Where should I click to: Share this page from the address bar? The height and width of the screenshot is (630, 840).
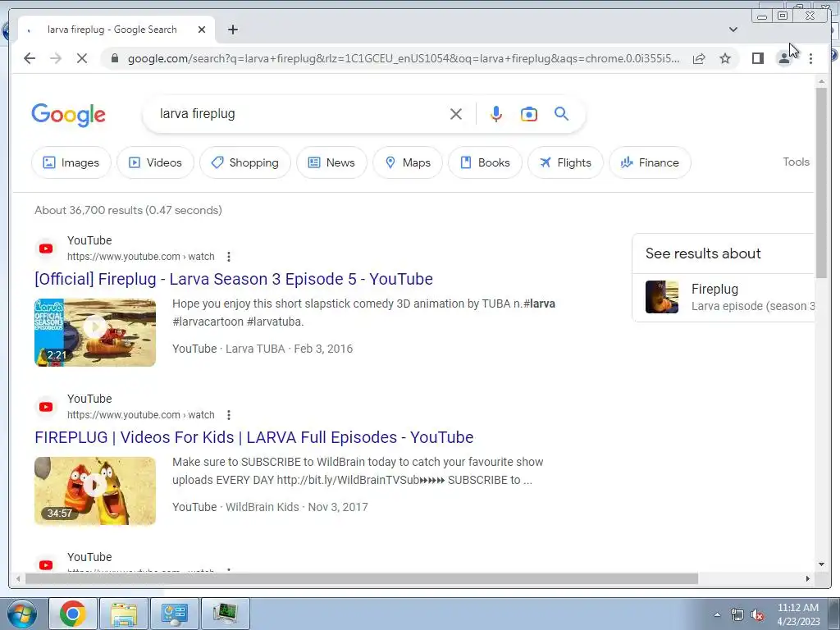click(699, 58)
